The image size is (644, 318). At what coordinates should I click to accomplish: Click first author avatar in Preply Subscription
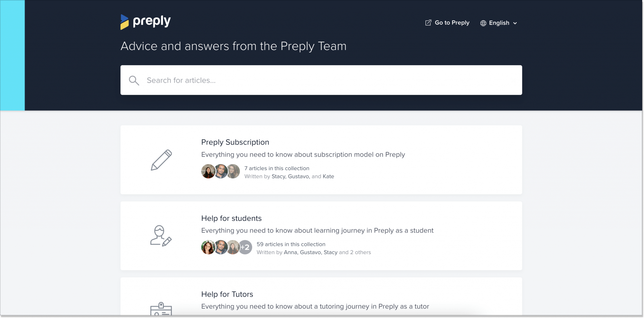pyautogui.click(x=208, y=171)
